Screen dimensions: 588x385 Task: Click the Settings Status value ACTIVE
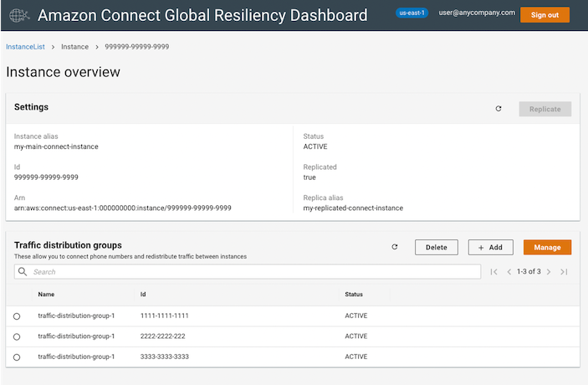click(315, 146)
